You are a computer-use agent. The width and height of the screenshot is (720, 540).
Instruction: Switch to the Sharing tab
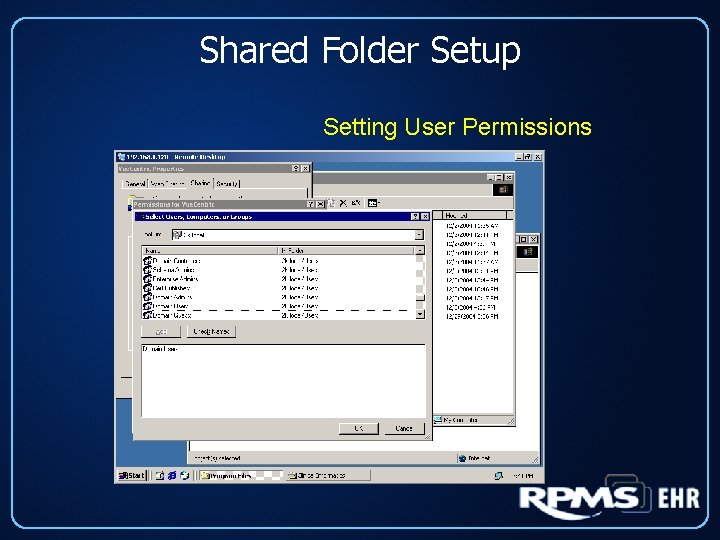tap(200, 183)
